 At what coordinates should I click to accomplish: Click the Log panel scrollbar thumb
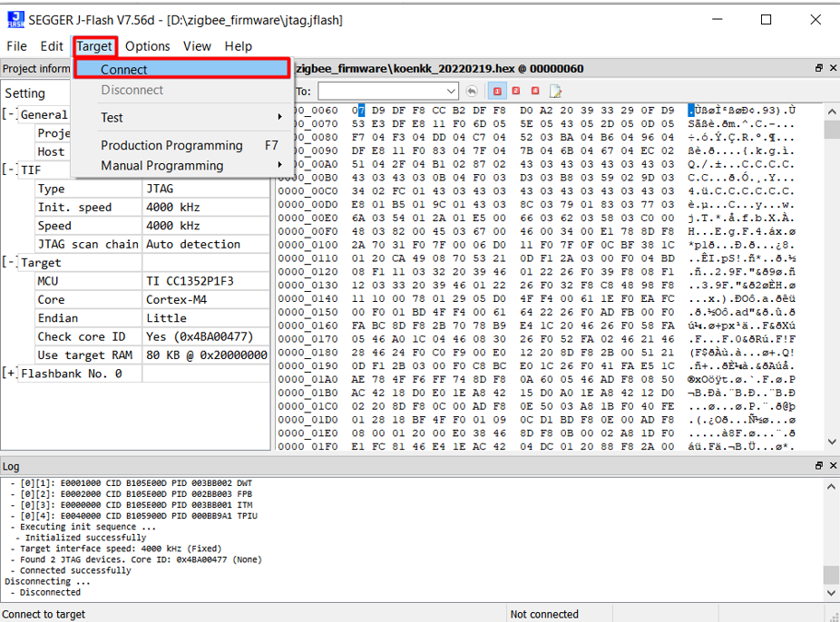(x=832, y=575)
